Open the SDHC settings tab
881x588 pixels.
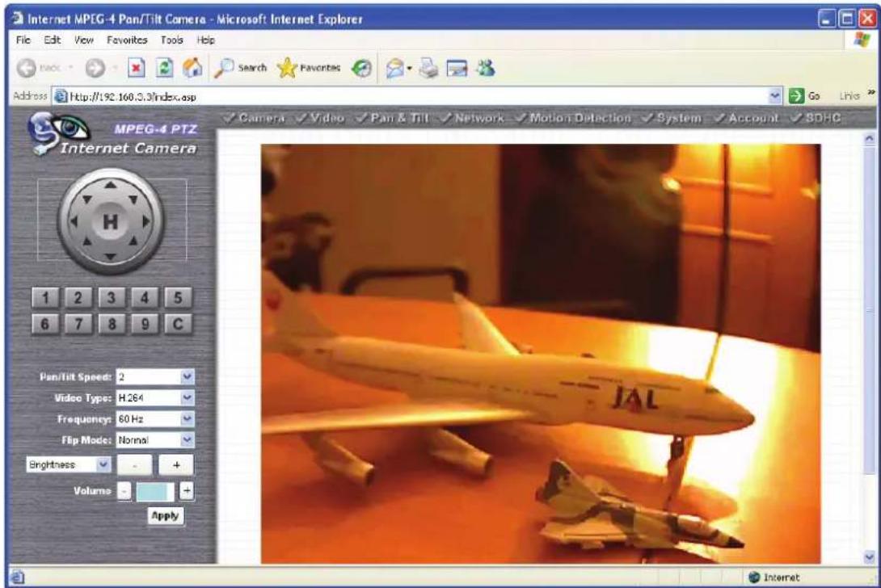tap(816, 118)
